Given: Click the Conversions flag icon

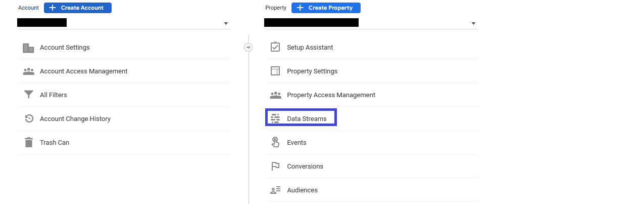Looking at the screenshot, I should coord(275,167).
